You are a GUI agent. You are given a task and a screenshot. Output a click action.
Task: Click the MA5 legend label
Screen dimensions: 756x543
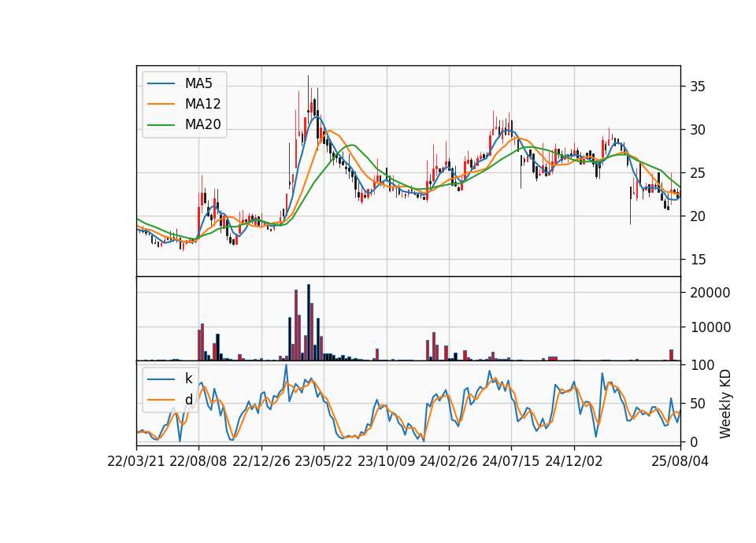[198, 83]
